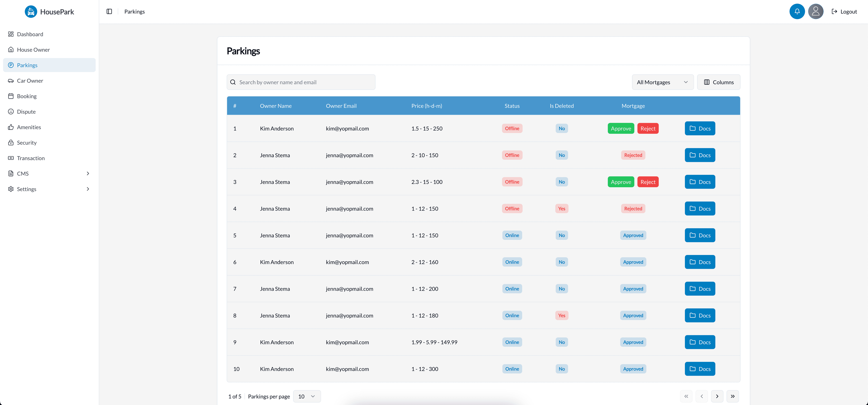Viewport: 868px width, 405px height.
Task: Click the owner search input field
Action: 301,82
